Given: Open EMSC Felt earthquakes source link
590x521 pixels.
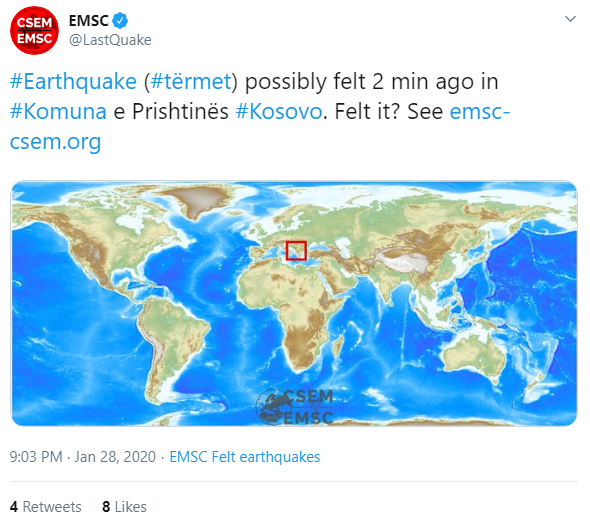Looking at the screenshot, I should click(245, 457).
